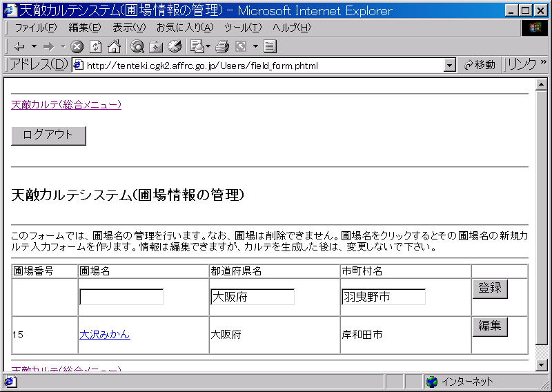Go to Home page icon
This screenshot has height=392, width=552.
click(x=114, y=47)
